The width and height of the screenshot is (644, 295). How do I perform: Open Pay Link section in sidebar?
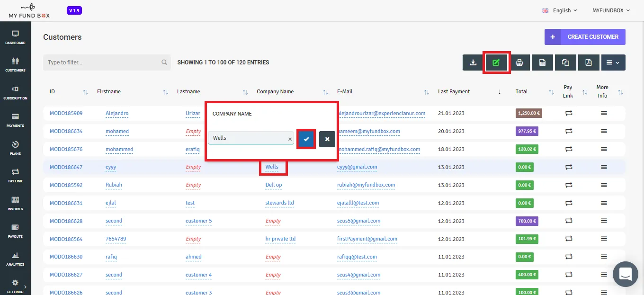[x=15, y=176]
